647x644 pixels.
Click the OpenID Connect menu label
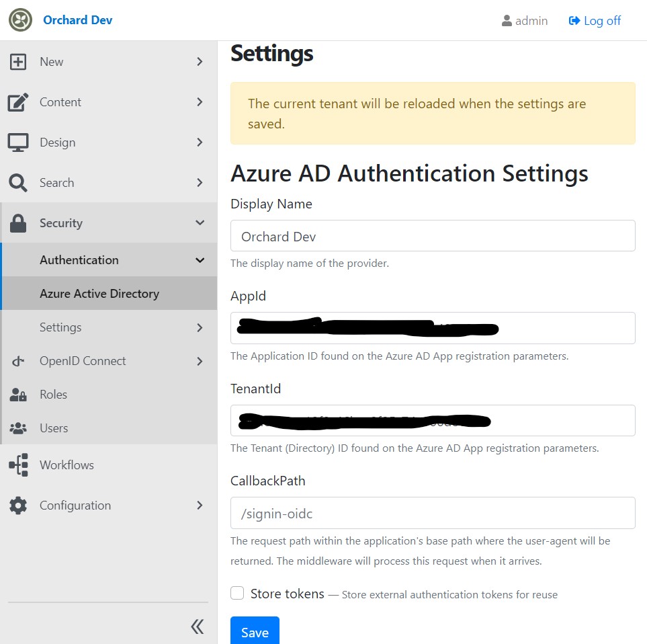83,361
